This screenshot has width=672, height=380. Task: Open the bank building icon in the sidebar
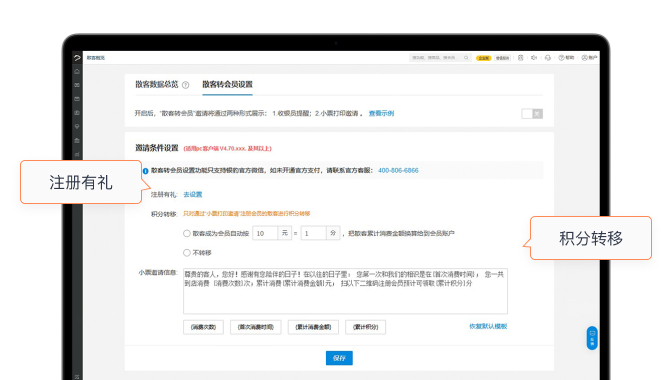pyautogui.click(x=77, y=141)
